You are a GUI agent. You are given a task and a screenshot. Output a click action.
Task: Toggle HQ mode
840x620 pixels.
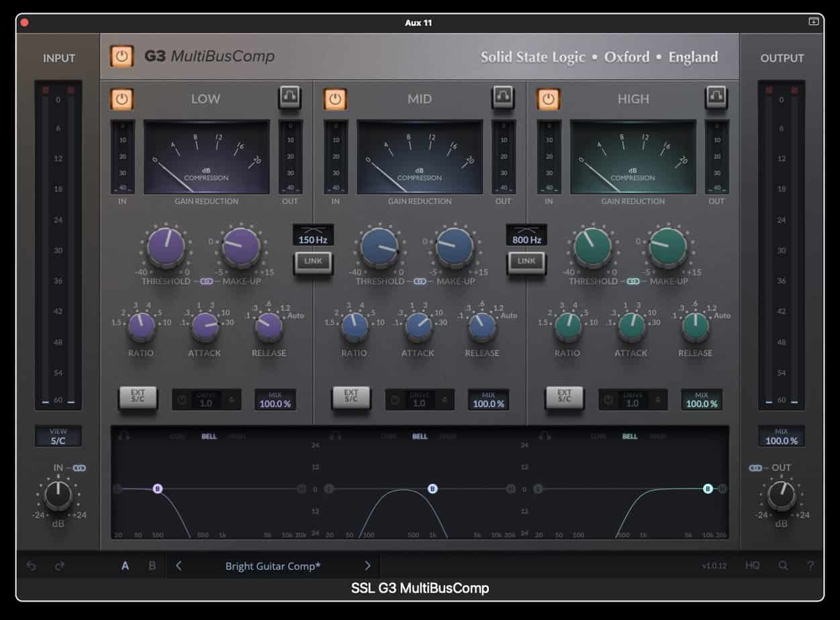tap(752, 566)
